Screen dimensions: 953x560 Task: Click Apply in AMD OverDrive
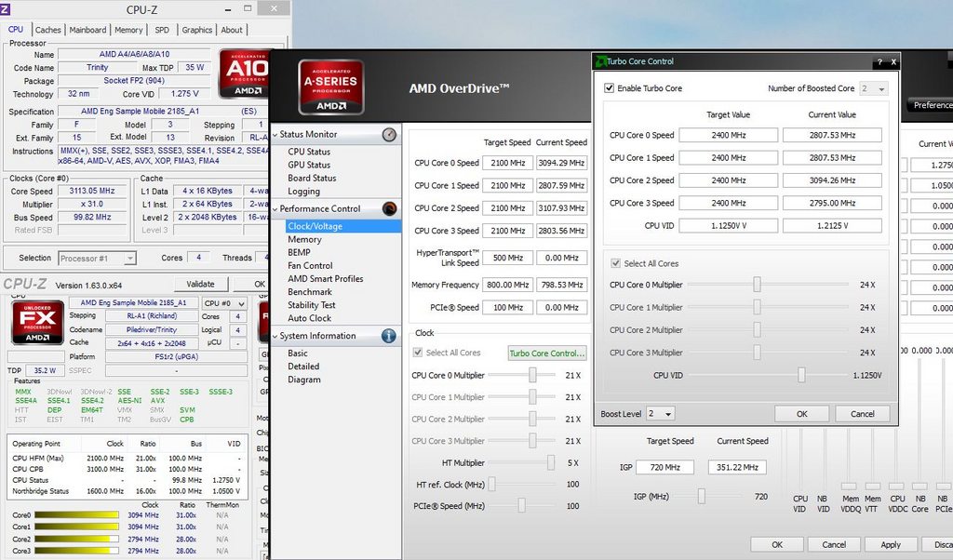point(891,544)
